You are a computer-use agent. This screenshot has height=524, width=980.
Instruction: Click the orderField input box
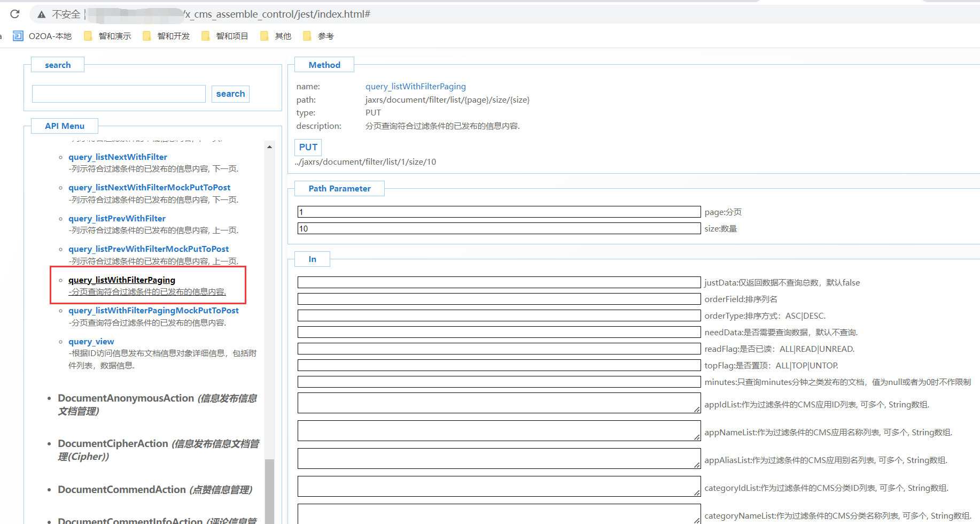click(499, 299)
